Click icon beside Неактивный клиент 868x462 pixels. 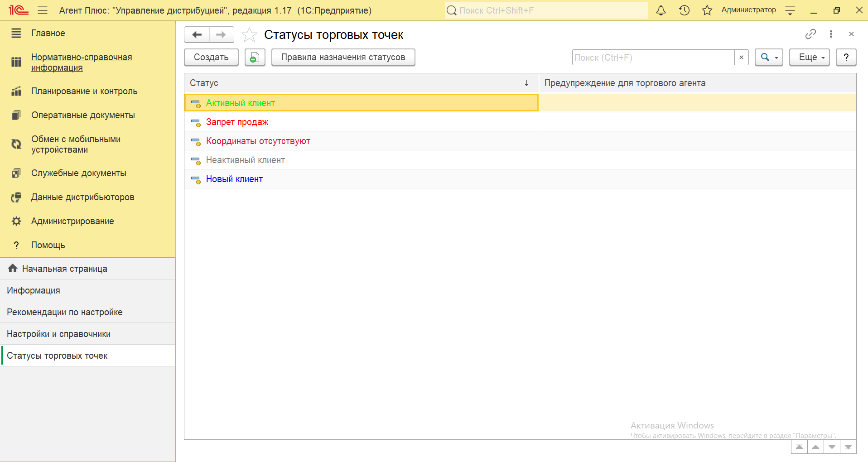[x=196, y=161]
